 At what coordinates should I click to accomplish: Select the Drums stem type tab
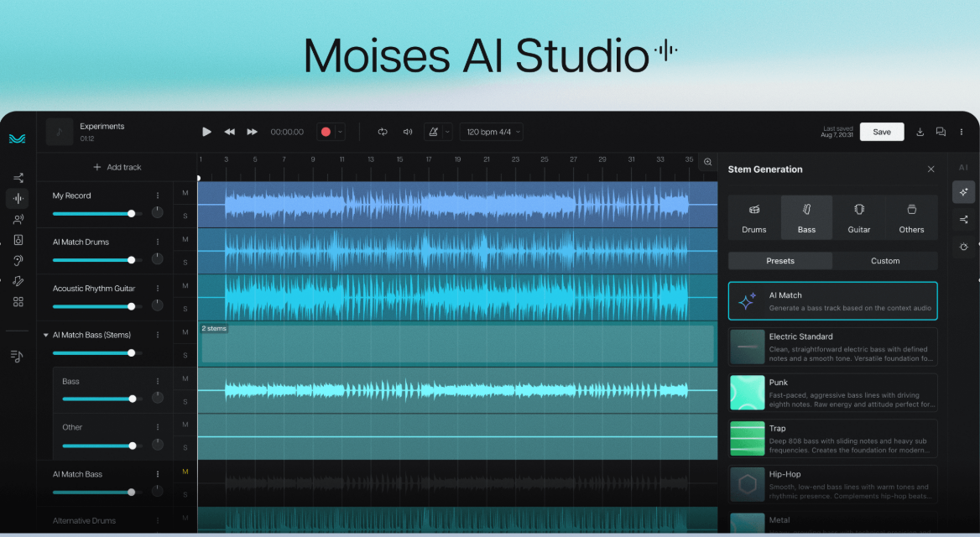click(753, 217)
